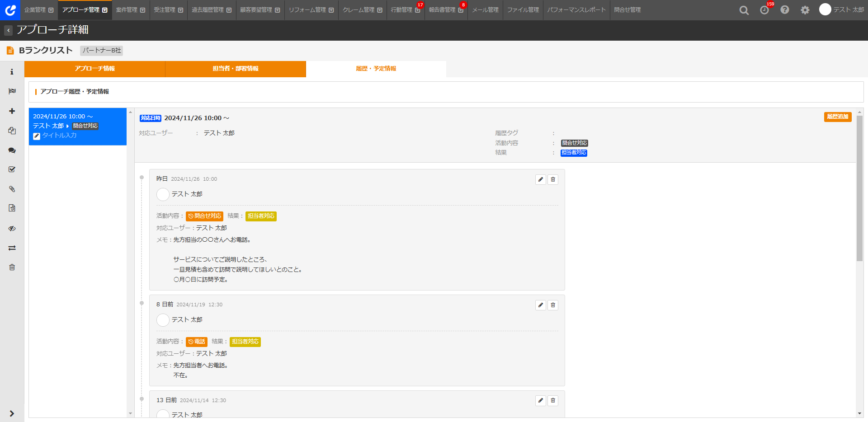The image size is (868, 422).
Task: Edit the 2024/11/19 12:30 history entry
Action: [541, 305]
